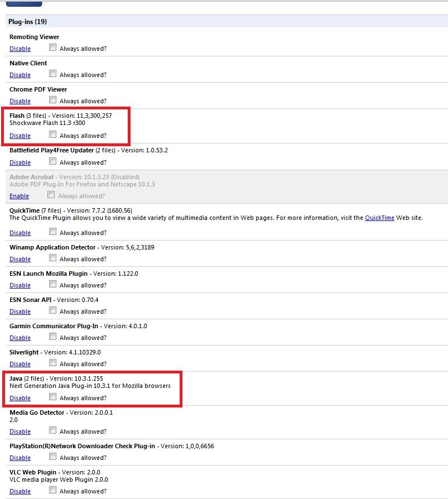This screenshot has height=499, width=448.
Task: Disable Media Go Detector
Action: [20, 431]
